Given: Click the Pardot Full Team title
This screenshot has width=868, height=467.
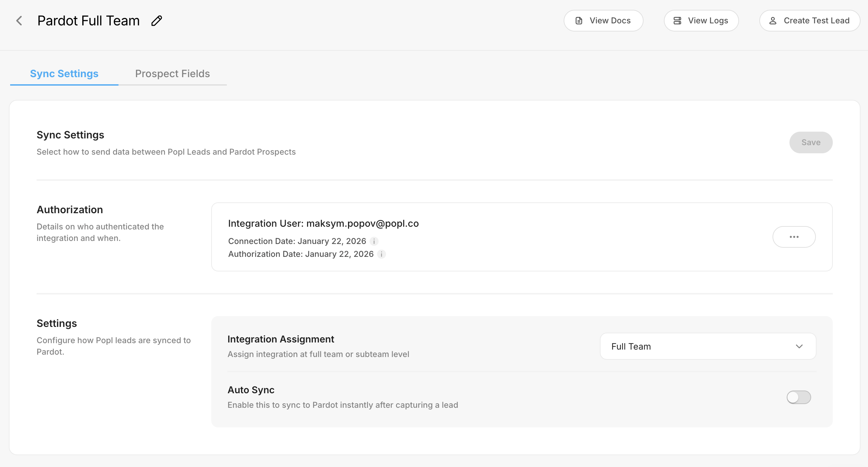Looking at the screenshot, I should pos(88,21).
